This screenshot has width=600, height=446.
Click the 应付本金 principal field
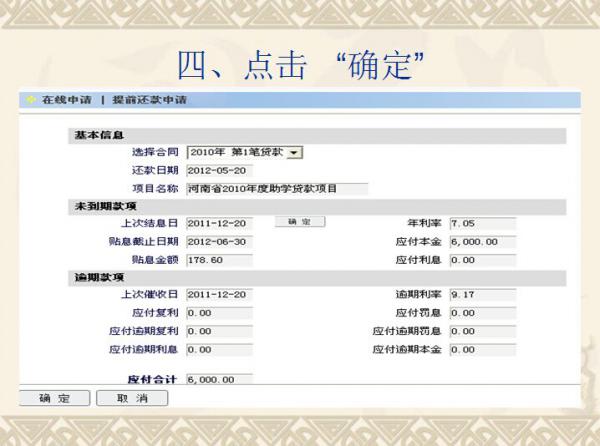tap(482, 241)
